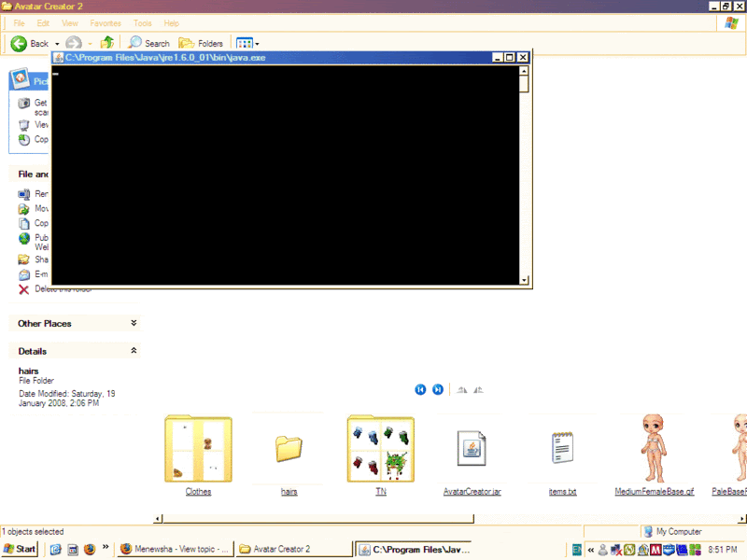Screen dimensions: 747x560
Task: Click the Rotate Counterclockwise filmstrip icon
Action: [478, 390]
